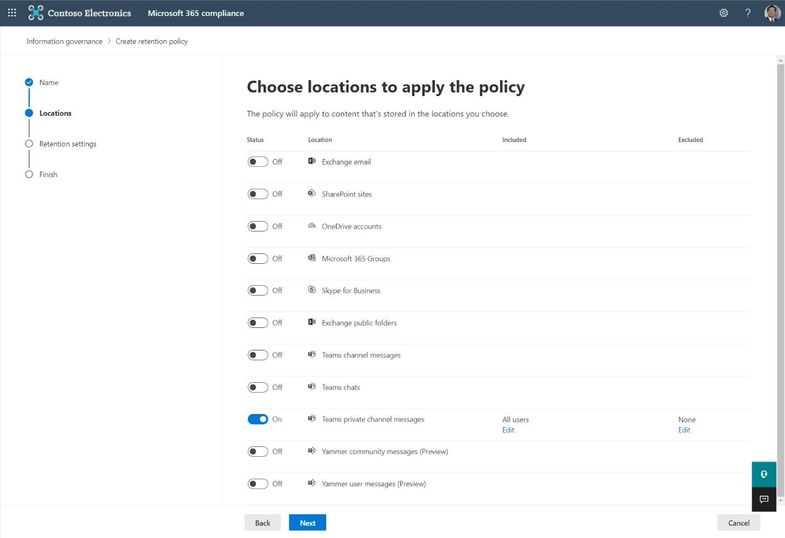
Task: Turn on Yammer user messages toggle
Action: [258, 483]
